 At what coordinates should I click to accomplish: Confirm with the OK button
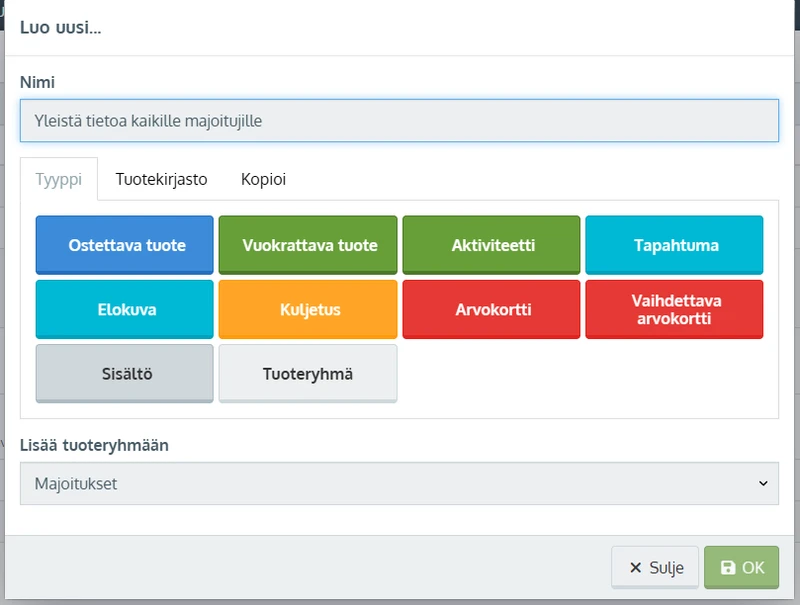741,567
